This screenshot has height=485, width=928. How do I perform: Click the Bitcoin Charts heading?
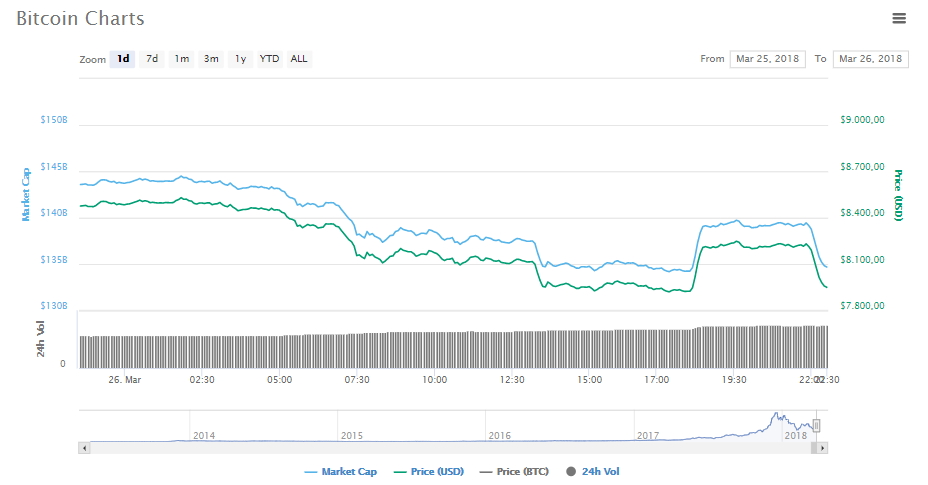(80, 18)
